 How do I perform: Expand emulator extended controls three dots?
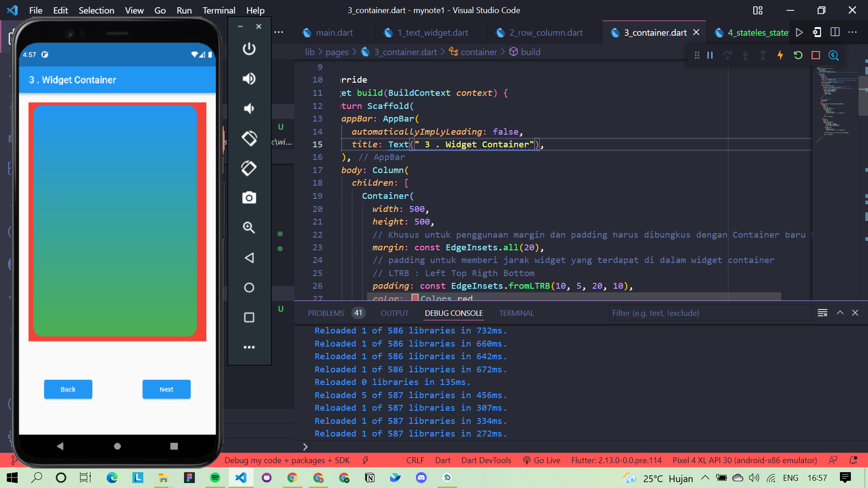tap(249, 347)
